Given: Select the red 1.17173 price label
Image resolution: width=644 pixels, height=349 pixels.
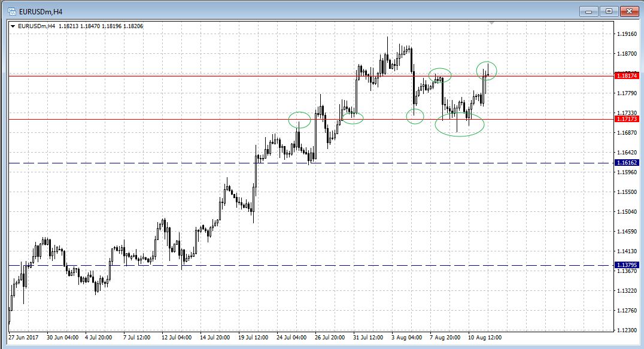Looking at the screenshot, I should (627, 119).
